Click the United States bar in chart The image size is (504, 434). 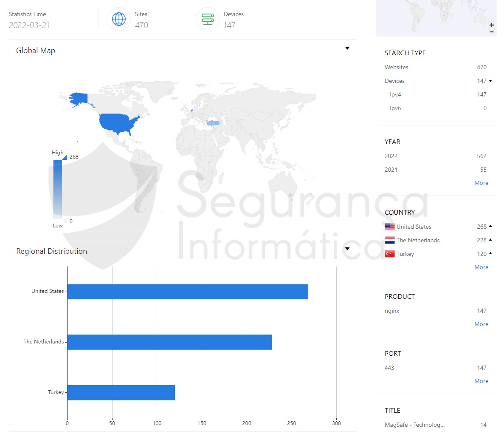(x=187, y=292)
